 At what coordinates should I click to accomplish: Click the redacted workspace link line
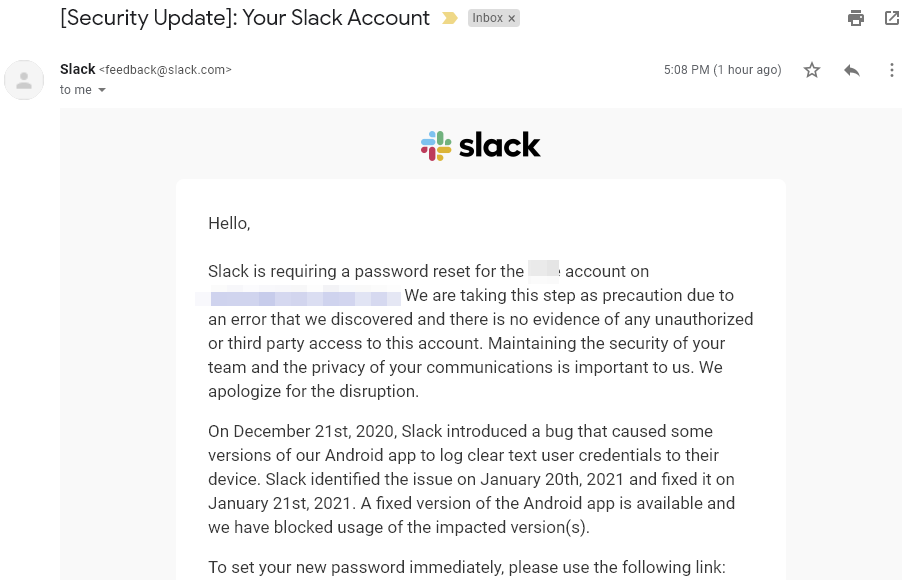point(300,295)
